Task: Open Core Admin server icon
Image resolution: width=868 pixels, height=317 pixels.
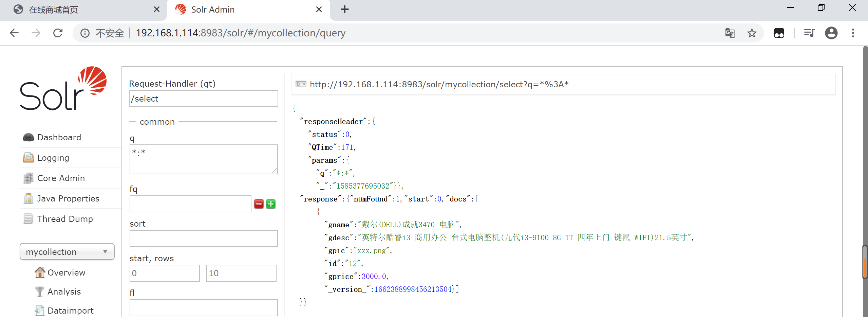Action: [x=28, y=178]
